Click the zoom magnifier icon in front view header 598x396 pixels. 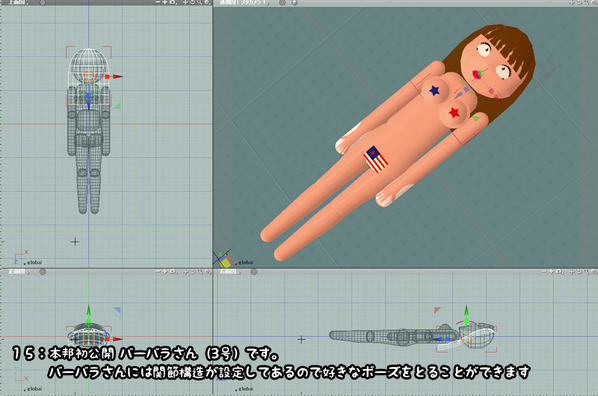tap(200, 272)
